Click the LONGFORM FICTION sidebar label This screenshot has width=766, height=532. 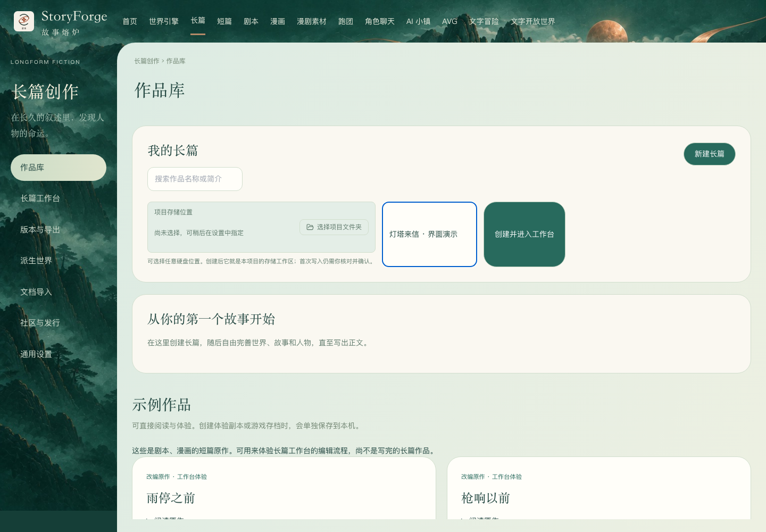[45, 62]
